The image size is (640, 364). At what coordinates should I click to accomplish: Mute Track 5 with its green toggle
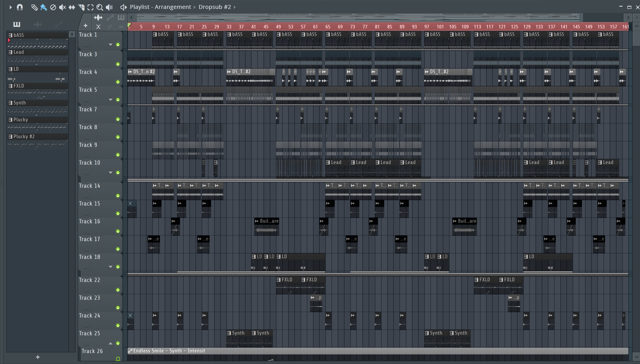click(x=118, y=100)
